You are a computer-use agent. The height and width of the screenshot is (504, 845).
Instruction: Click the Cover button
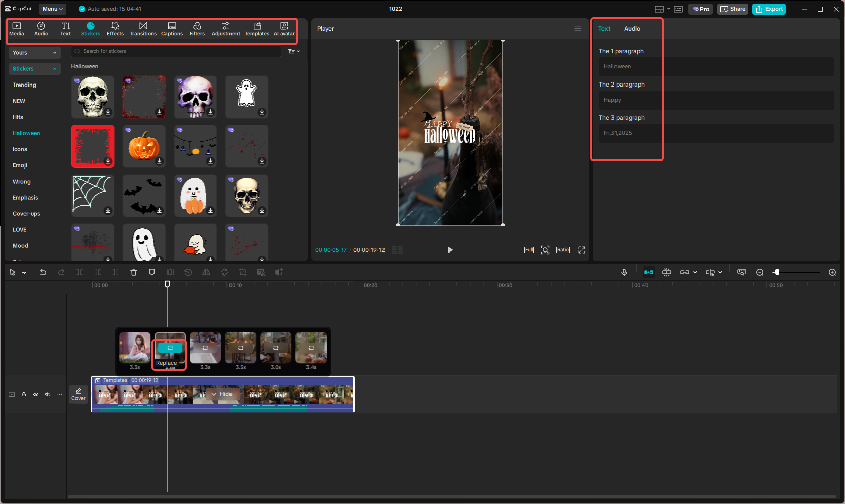(79, 394)
